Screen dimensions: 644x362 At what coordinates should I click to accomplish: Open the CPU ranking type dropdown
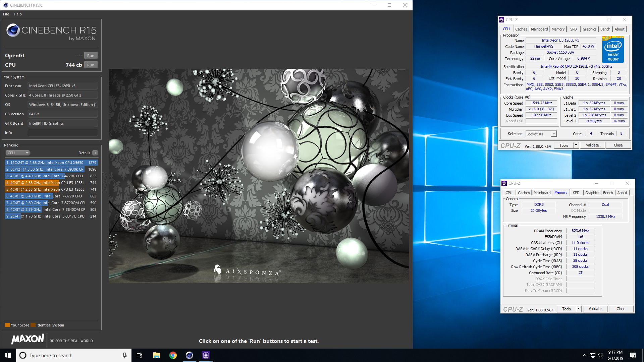pyautogui.click(x=18, y=153)
